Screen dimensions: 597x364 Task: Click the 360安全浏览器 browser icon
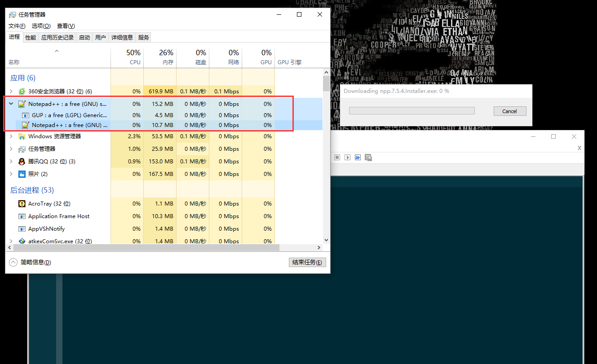click(22, 91)
